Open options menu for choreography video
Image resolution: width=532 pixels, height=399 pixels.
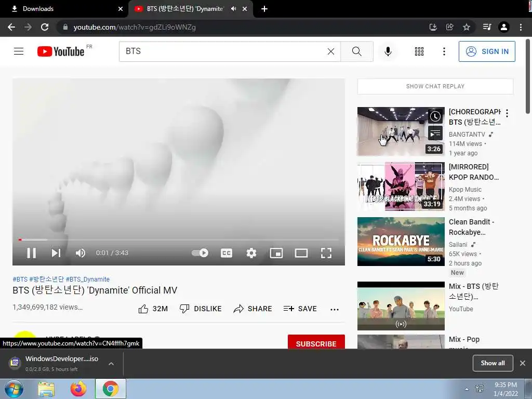tap(507, 113)
